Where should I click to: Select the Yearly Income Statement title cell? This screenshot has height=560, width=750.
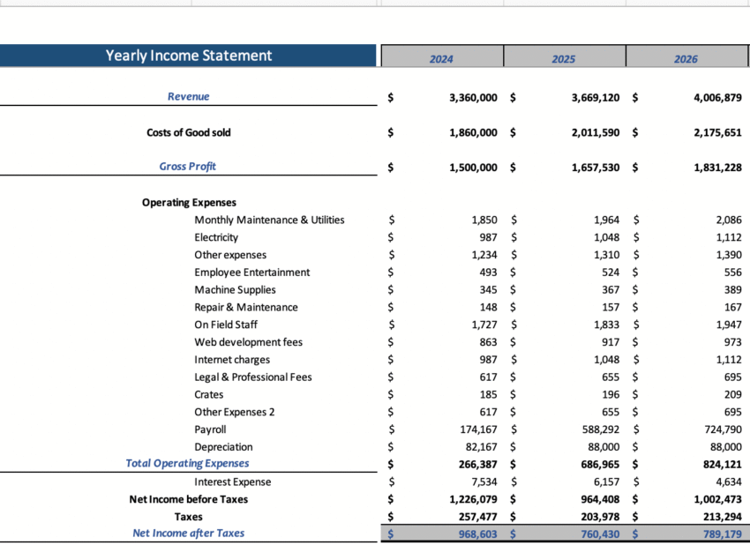pos(188,55)
